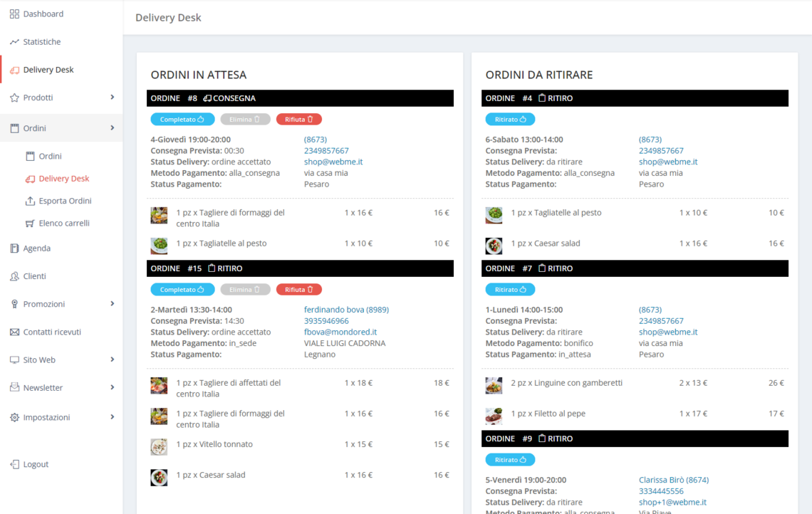This screenshot has height=514, width=812.
Task: Expand the Prodotti submenu chevron
Action: (x=112, y=98)
